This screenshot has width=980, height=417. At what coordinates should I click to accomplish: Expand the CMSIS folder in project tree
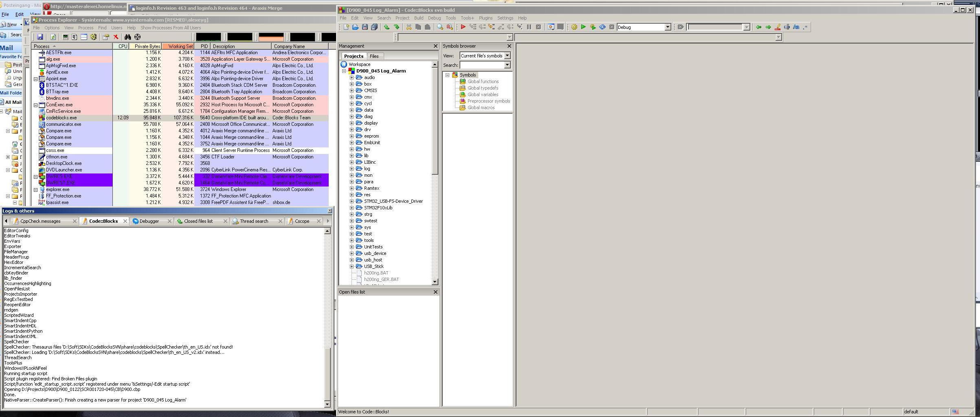coord(352,90)
